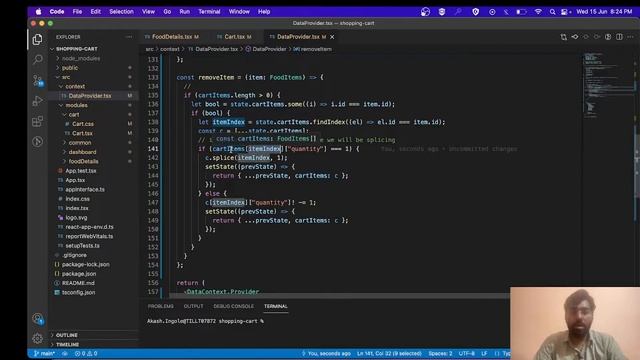Switch to the FoodDetails.tsx tab
The width and height of the screenshot is (640, 360).
(x=171, y=37)
